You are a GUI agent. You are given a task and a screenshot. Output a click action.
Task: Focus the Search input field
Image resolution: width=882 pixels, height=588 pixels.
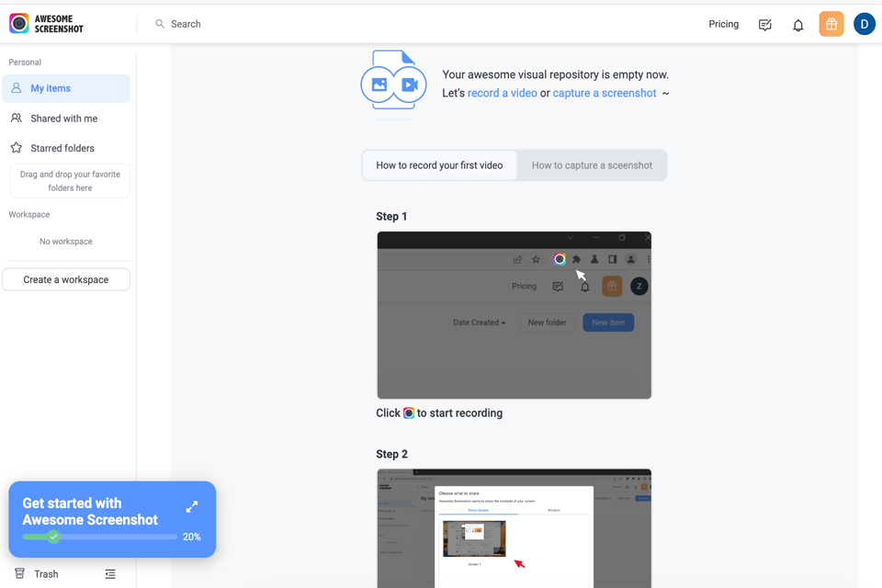pyautogui.click(x=186, y=24)
